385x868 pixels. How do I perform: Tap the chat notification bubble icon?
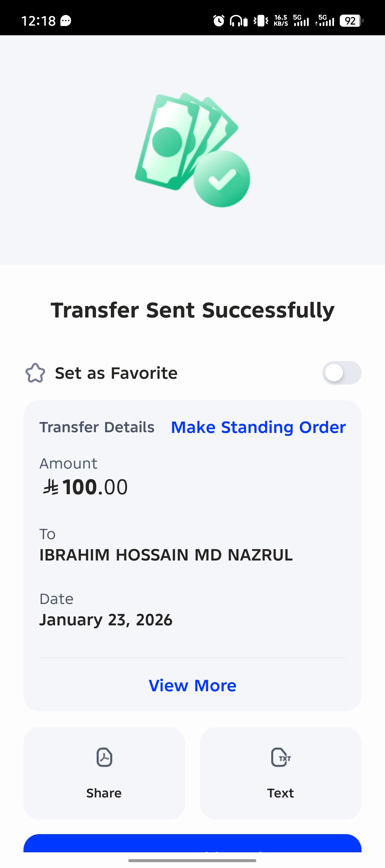pos(66,21)
